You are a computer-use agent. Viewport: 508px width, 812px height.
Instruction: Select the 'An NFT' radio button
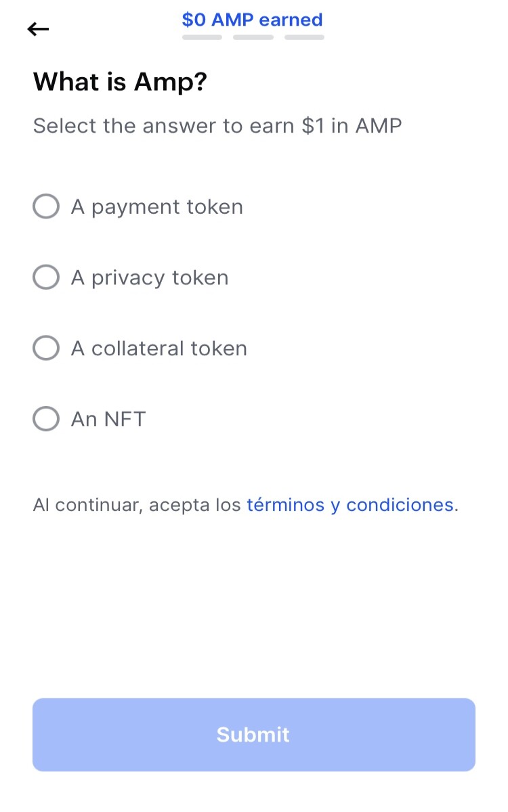[46, 419]
